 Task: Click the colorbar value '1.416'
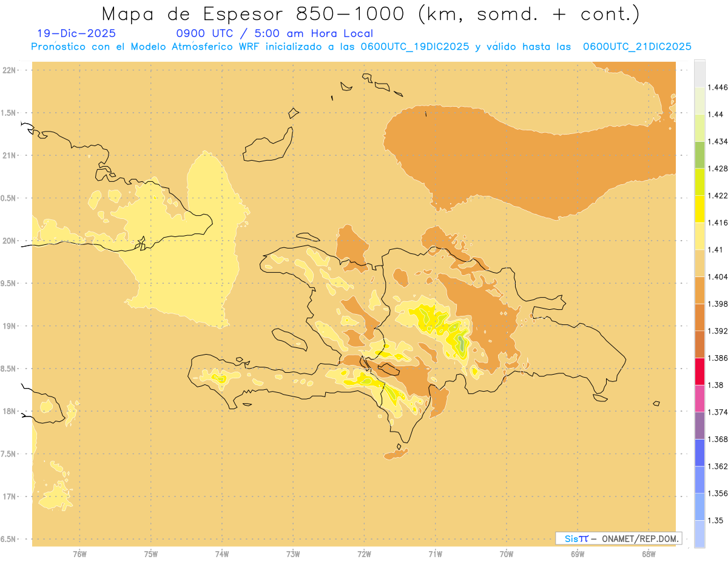coord(716,222)
